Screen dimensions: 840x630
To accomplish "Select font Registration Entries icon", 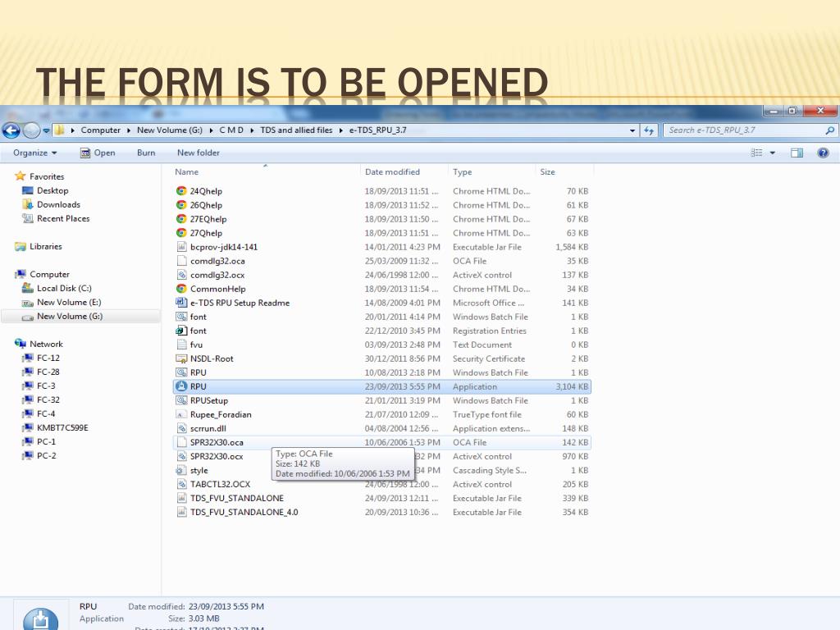I will pos(181,330).
